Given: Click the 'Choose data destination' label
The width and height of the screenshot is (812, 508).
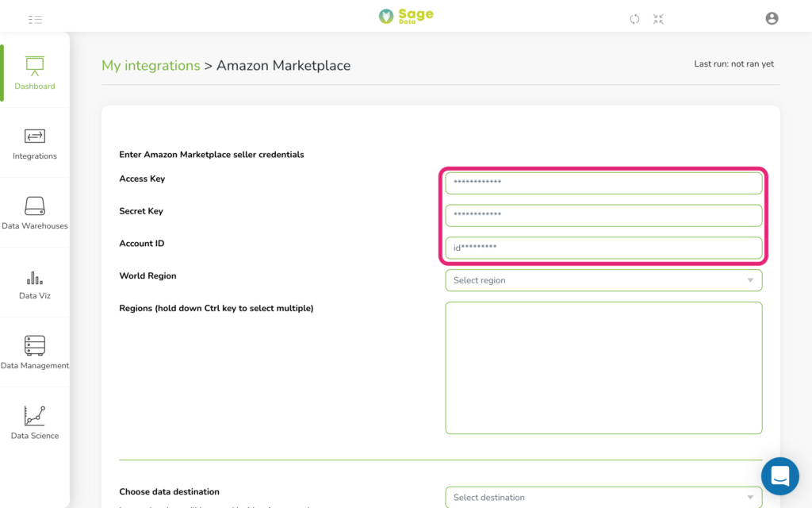Looking at the screenshot, I should [x=170, y=491].
